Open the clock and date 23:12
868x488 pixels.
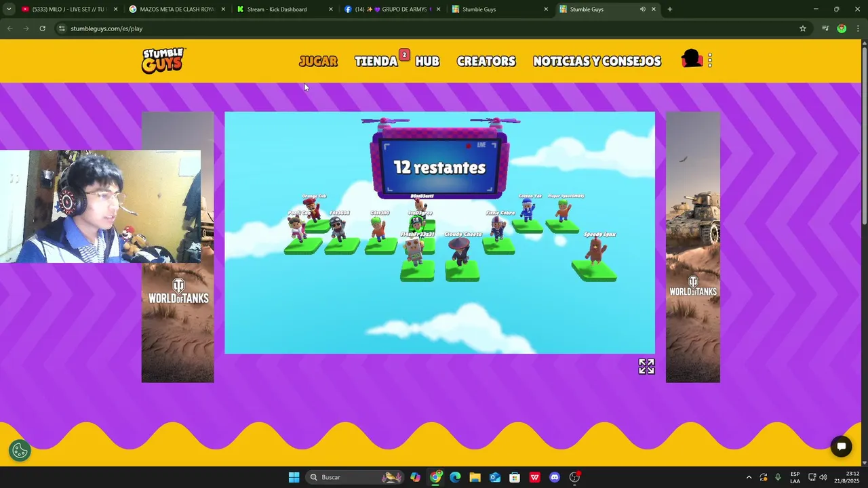point(847,477)
